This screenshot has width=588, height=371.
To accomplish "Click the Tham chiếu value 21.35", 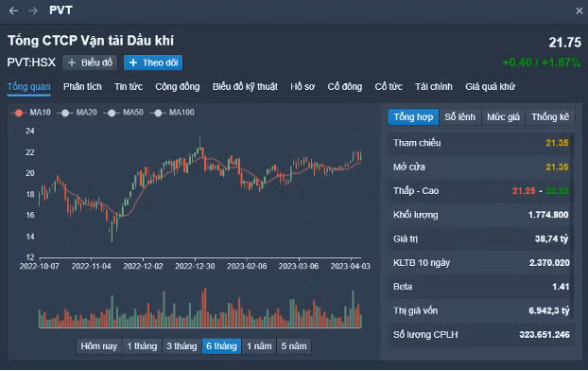I will [557, 143].
